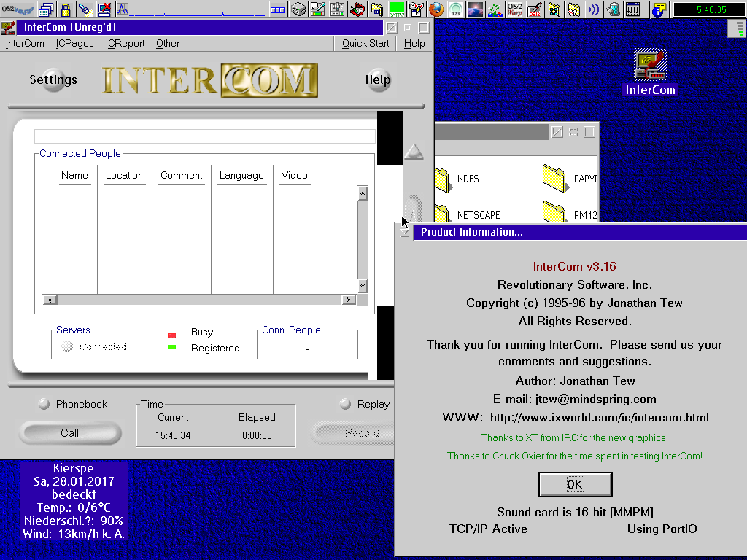Click the ixworld.com intercom.html URL text

(x=600, y=418)
